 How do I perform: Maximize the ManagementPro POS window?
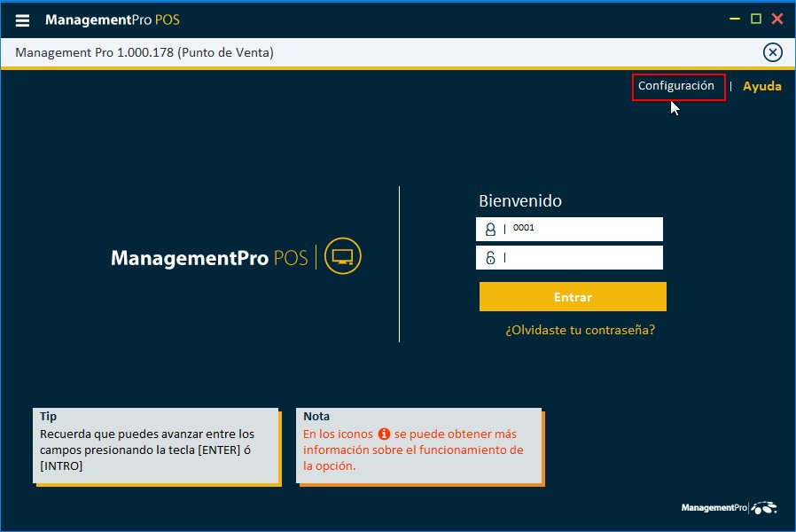tap(756, 20)
